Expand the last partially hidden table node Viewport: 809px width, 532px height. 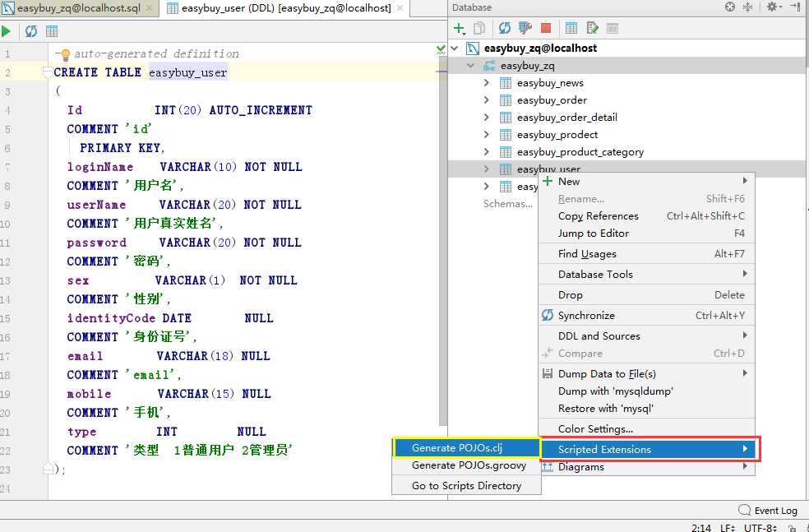click(486, 187)
